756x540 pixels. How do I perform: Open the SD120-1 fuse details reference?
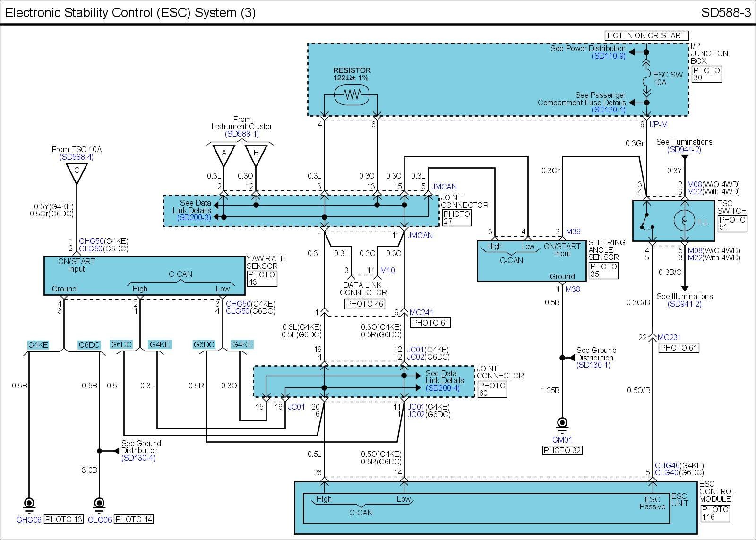[608, 110]
